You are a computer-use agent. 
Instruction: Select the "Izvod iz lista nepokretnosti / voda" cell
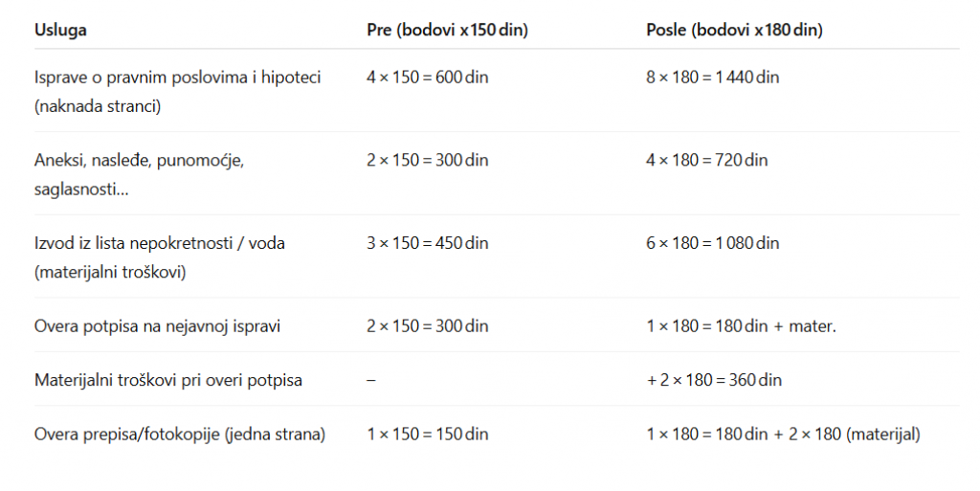pos(160,244)
